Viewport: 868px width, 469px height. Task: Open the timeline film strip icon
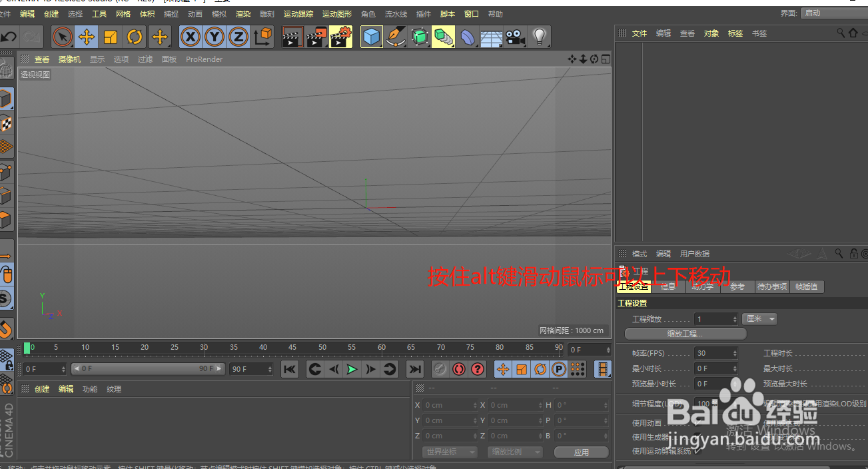coord(603,369)
